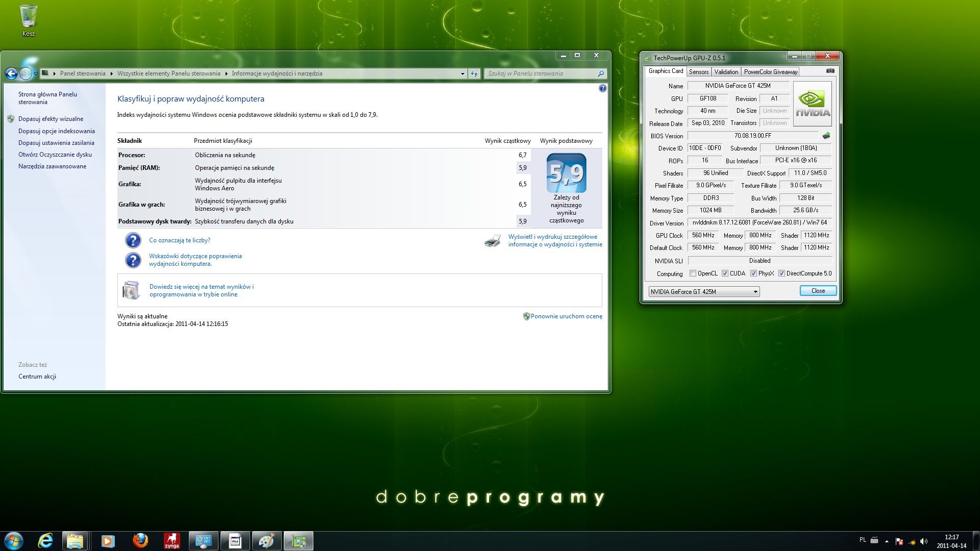Switch to the Sensors tab

point(698,72)
